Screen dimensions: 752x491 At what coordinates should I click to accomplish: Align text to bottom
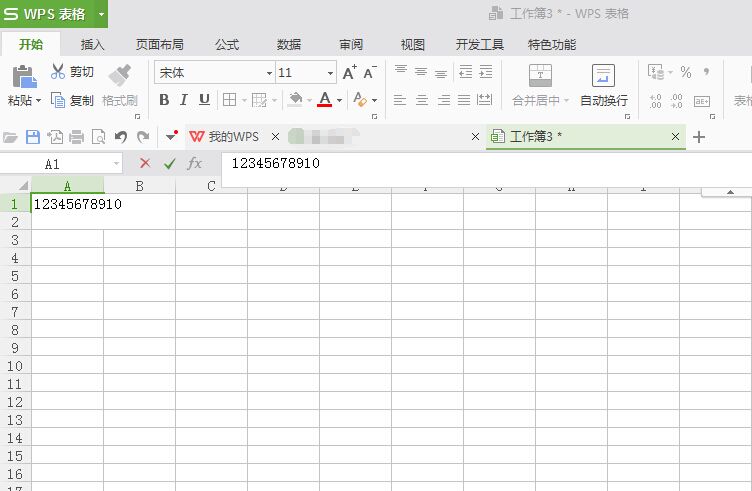coord(441,72)
